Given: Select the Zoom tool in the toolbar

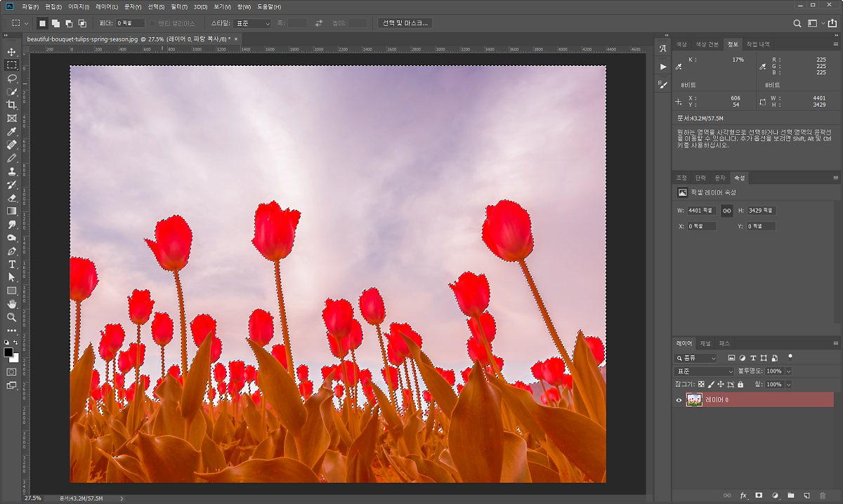Looking at the screenshot, I should (12, 317).
